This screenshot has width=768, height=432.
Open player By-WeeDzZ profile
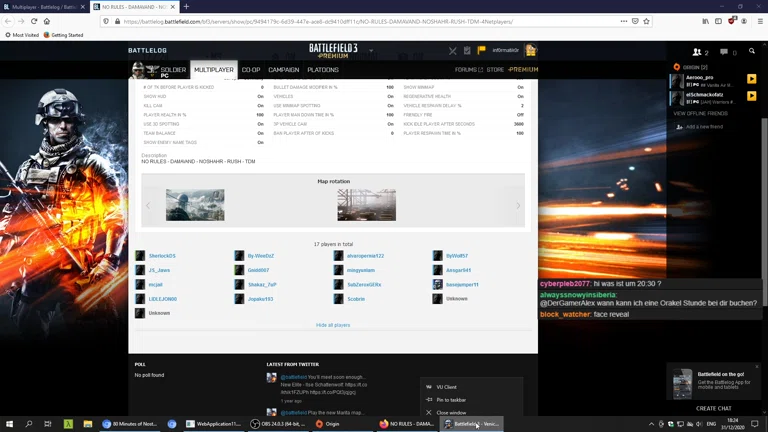click(x=261, y=256)
